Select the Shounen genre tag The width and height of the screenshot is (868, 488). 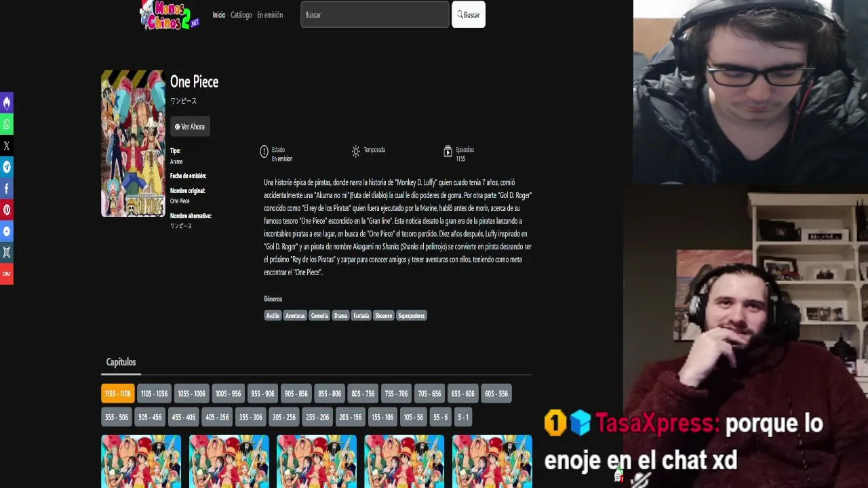coord(384,316)
